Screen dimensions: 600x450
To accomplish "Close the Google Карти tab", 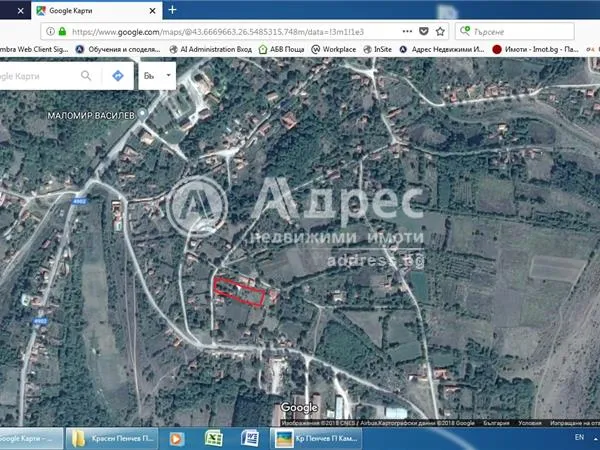I will pos(152,11).
